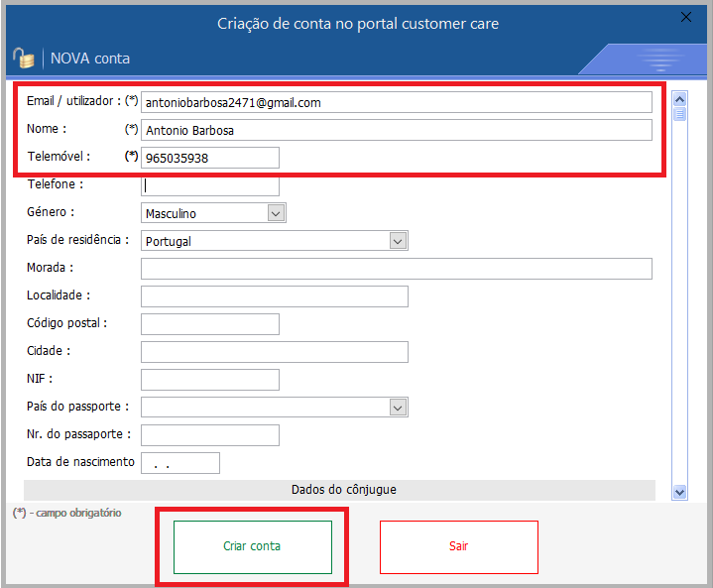Viewport: 713px width, 588px height.
Task: Click the Email / utilizador field
Action: (397, 102)
